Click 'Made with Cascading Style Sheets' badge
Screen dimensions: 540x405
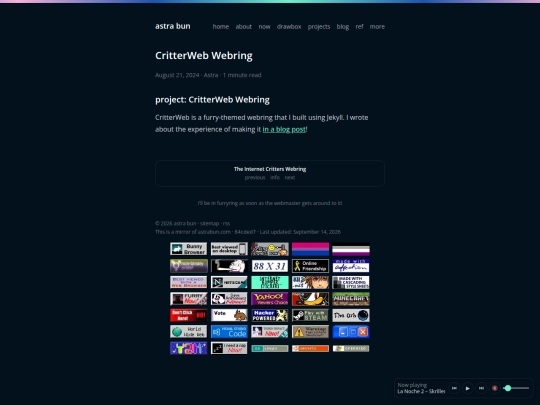(x=351, y=282)
